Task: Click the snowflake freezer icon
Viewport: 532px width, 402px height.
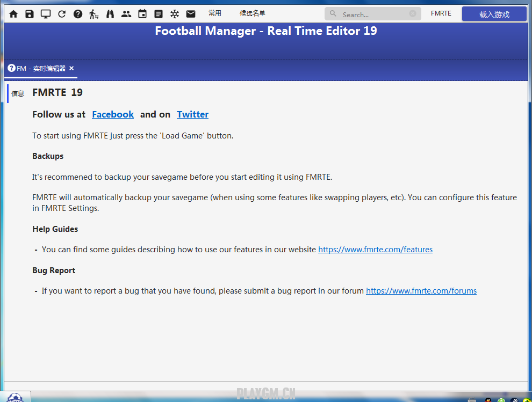Action: tap(175, 14)
